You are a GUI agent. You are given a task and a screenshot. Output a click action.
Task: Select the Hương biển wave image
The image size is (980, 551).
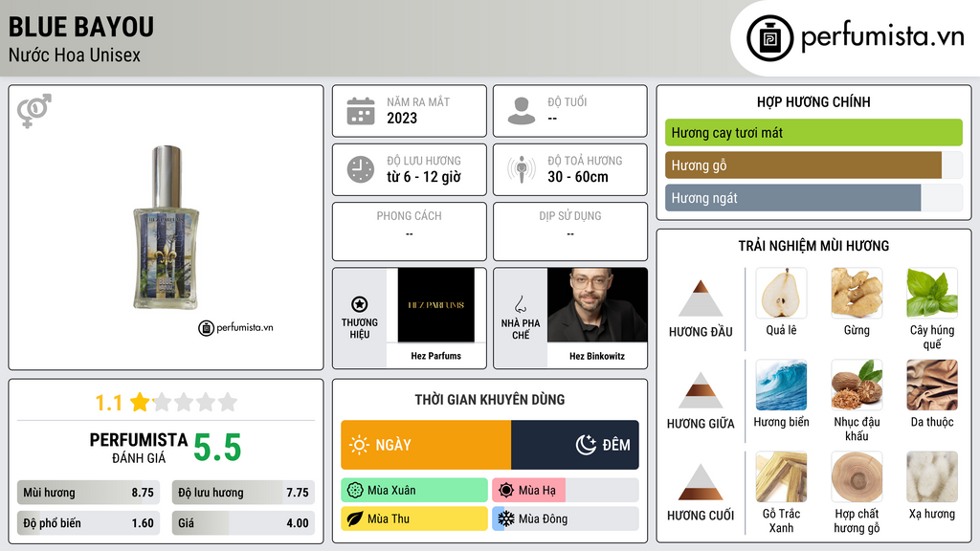(781, 385)
